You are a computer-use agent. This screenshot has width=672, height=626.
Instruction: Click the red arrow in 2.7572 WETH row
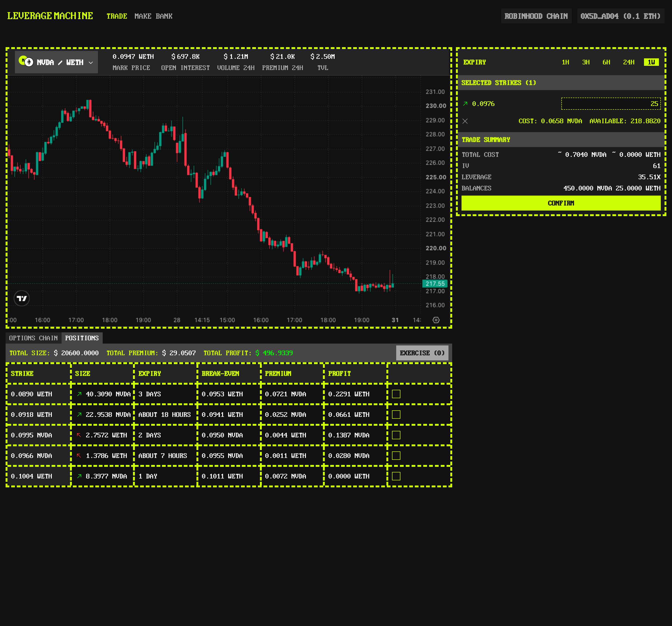79,435
